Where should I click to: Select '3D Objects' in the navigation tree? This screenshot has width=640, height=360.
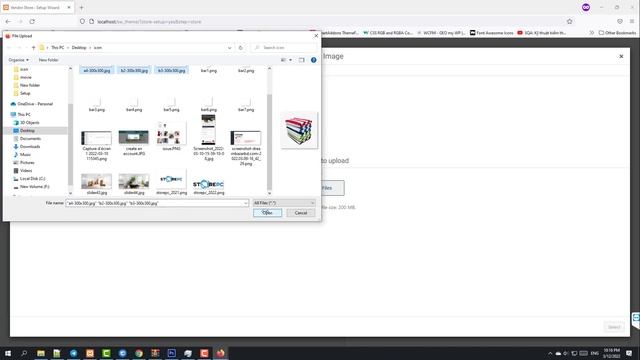coord(29,122)
